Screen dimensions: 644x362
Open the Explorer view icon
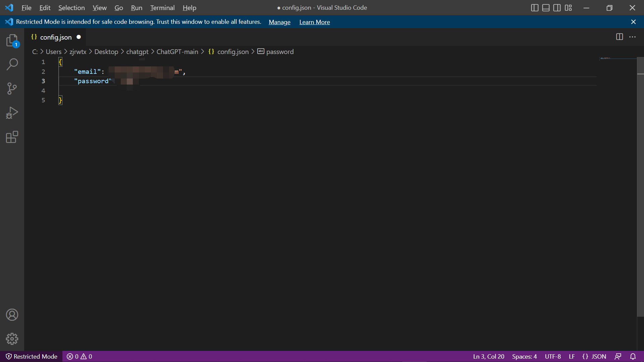point(12,40)
